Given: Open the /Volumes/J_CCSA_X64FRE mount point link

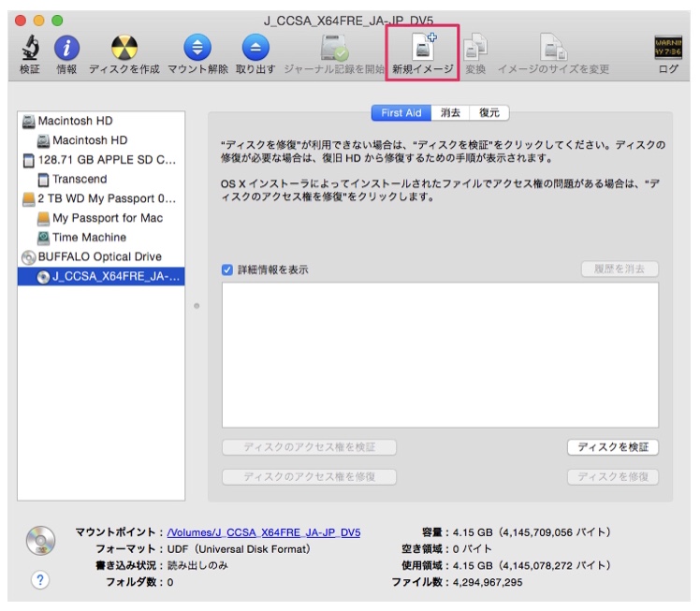Looking at the screenshot, I should pos(263,532).
